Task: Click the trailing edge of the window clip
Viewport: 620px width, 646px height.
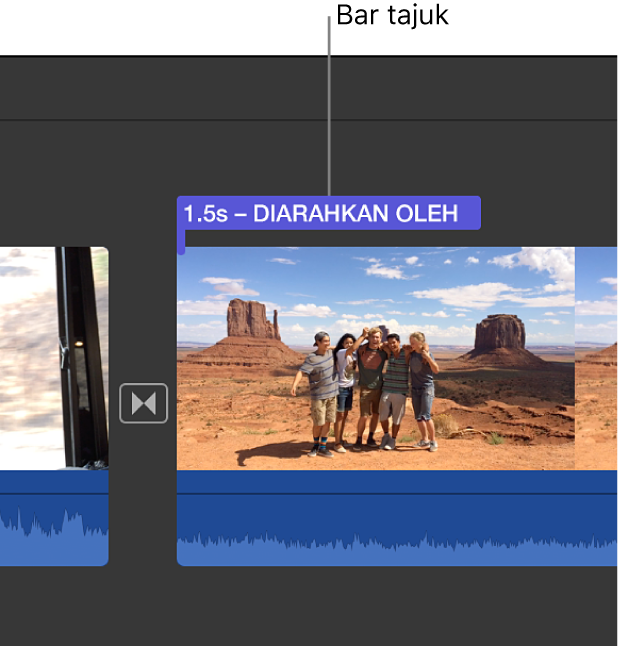Action: coord(107,406)
